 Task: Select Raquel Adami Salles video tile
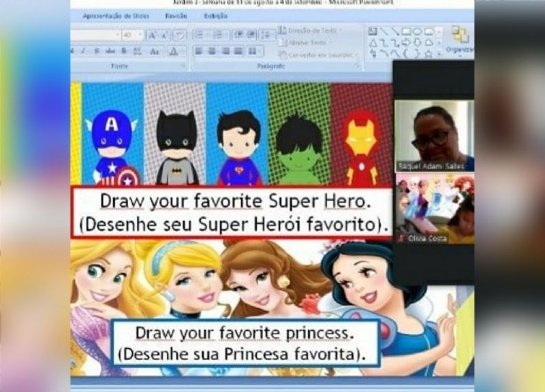(x=435, y=135)
